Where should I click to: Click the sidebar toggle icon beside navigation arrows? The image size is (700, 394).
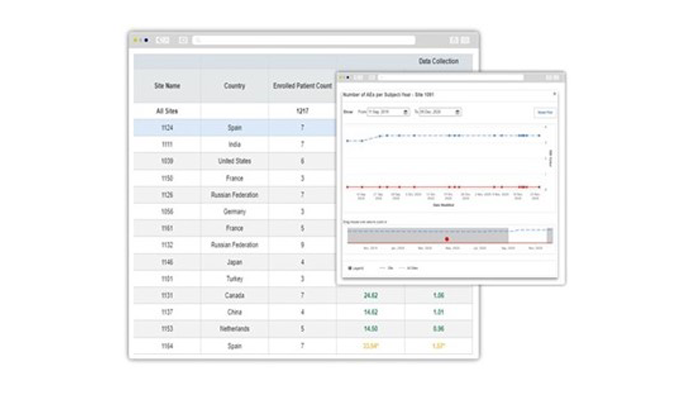coord(183,40)
